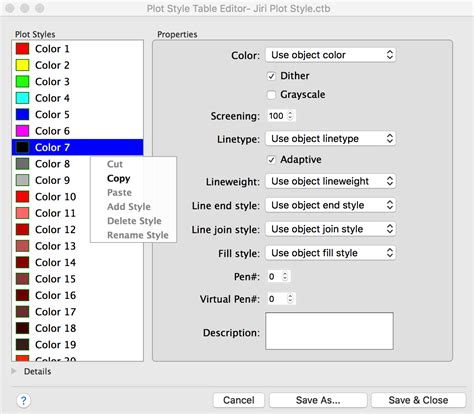The image size is (474, 414).
Task: Select Color 15 plot style
Action: tap(77, 279)
